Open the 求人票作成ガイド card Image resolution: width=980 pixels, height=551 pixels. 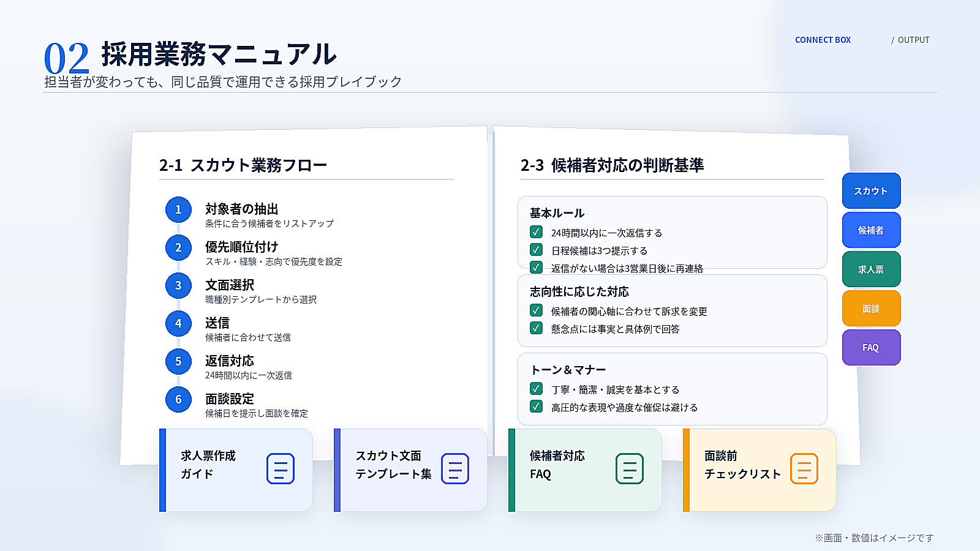tap(236, 470)
